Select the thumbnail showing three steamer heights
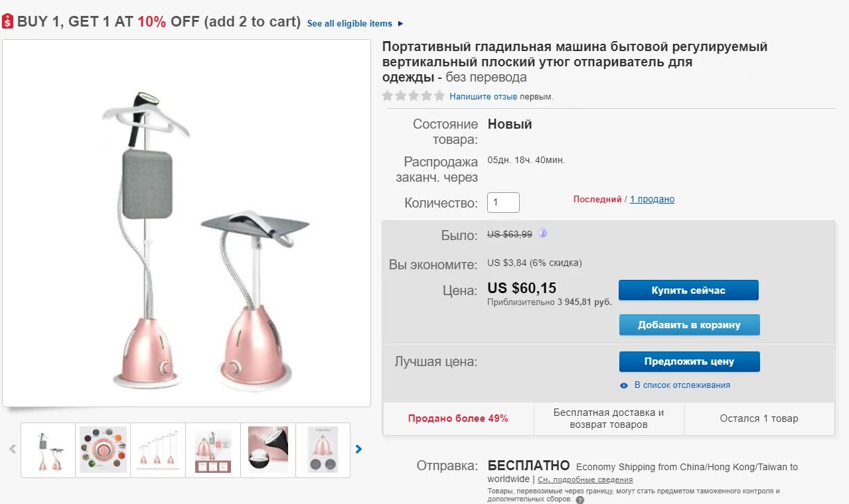The width and height of the screenshot is (849, 504). coord(158,450)
